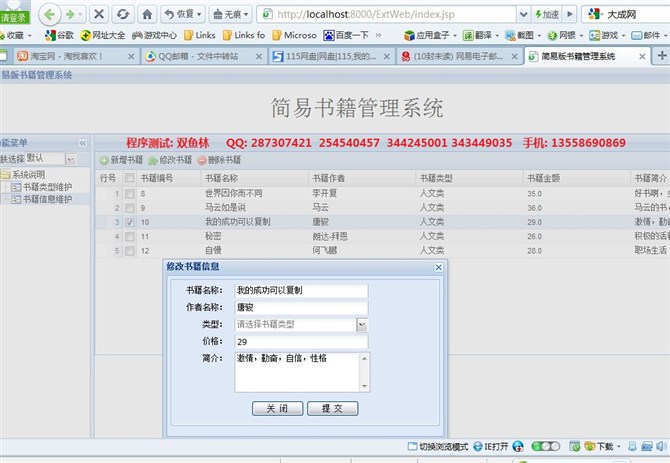Switch to the 115网盘 tab
Image resolution: width=670 pixels, height=463 pixels.
pyautogui.click(x=331, y=56)
